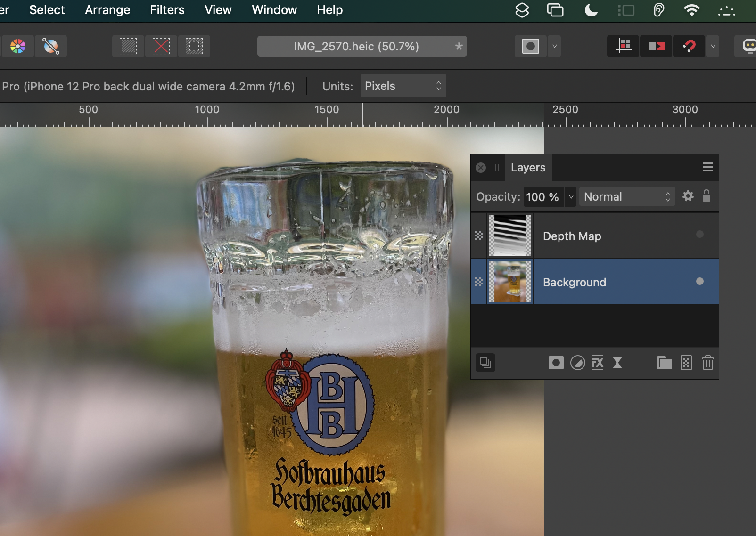Image resolution: width=756 pixels, height=536 pixels.
Task: Select the Background layer
Action: 595,282
